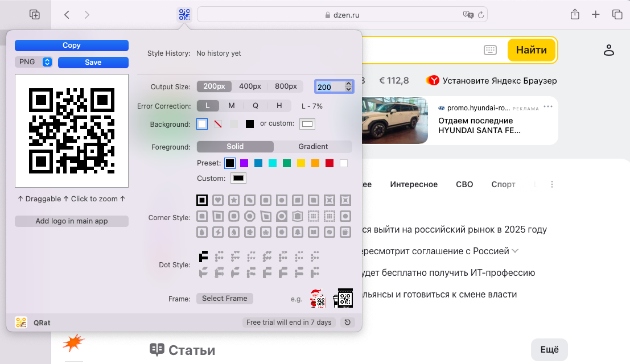Screen dimensions: 630x364
Task: Set error correction to H
Action: tap(279, 106)
